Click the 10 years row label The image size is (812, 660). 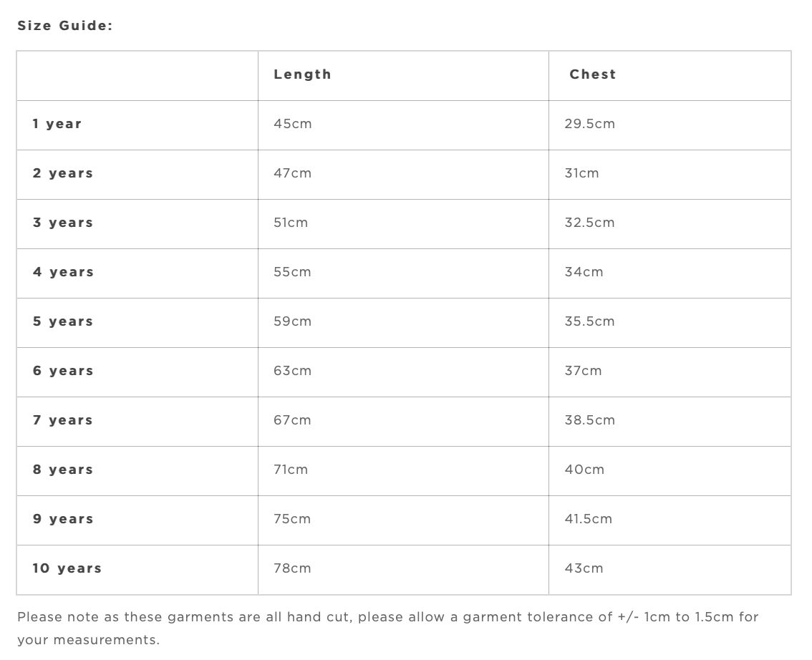67,568
